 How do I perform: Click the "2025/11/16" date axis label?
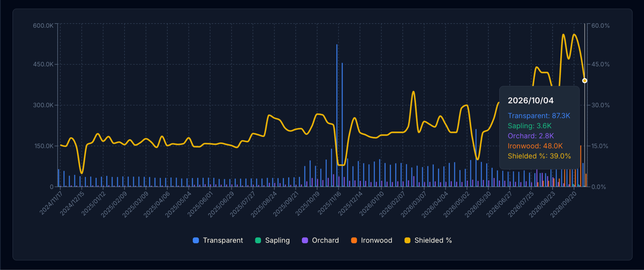click(330, 203)
